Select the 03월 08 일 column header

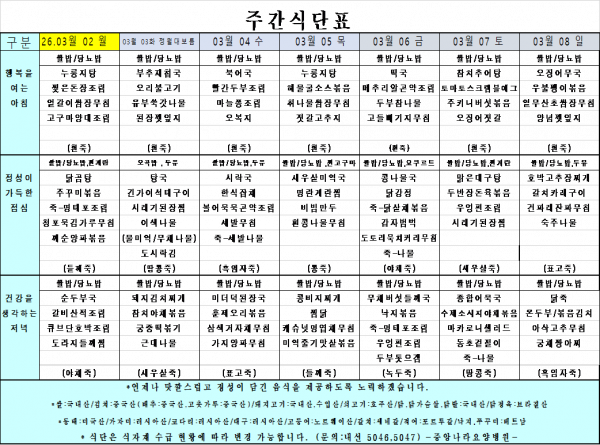click(559, 42)
